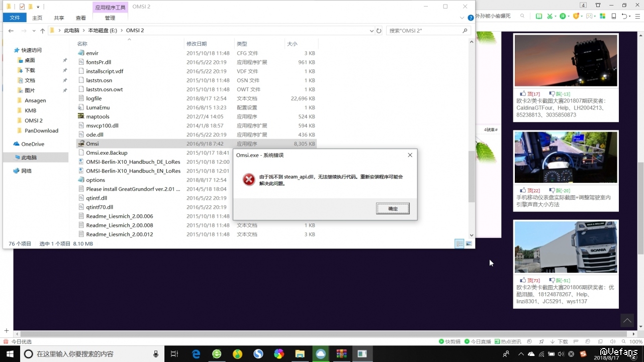Switch Explorer to details view
644x362 pixels.
[459, 244]
